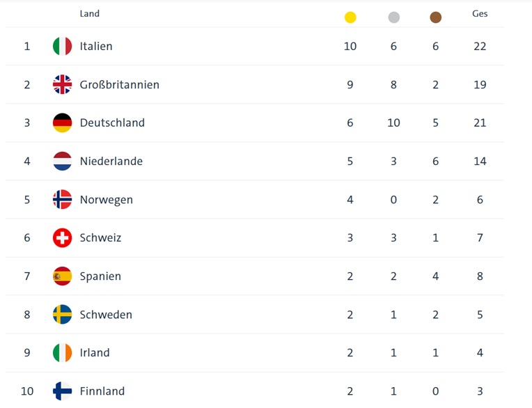
Task: Select Deutschland's total of 21 medals
Action: pyautogui.click(x=480, y=123)
